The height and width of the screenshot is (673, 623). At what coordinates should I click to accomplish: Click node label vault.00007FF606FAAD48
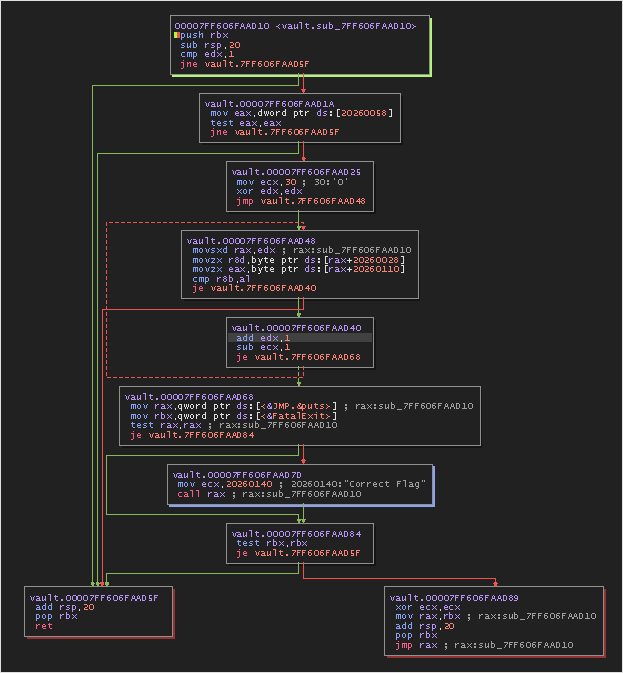[251, 241]
